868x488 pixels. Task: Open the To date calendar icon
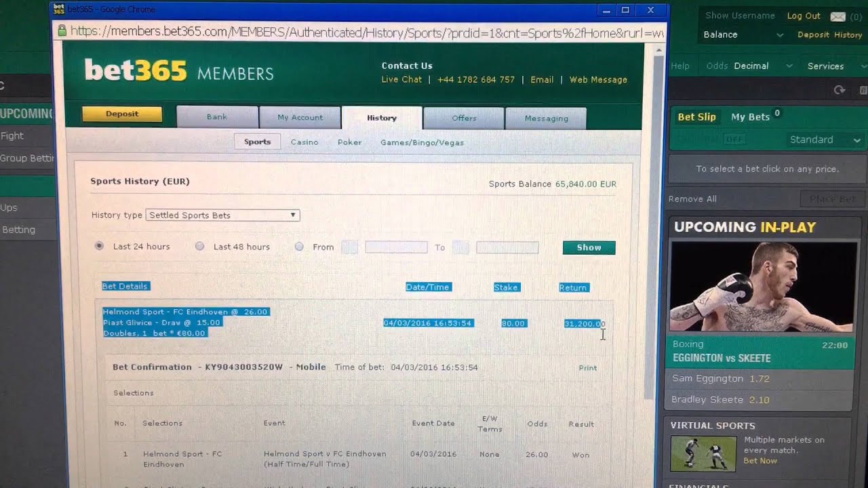[x=460, y=247]
